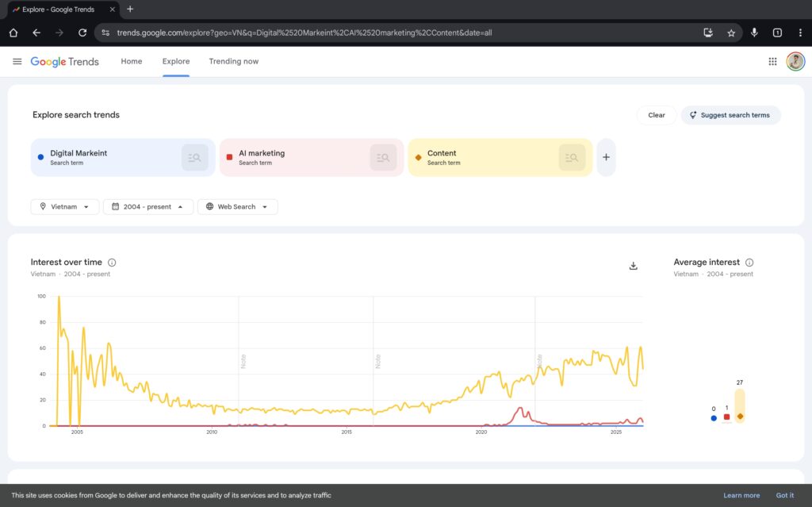Viewport: 812px width, 507px height.
Task: Click the add comparison plus button
Action: pos(606,158)
